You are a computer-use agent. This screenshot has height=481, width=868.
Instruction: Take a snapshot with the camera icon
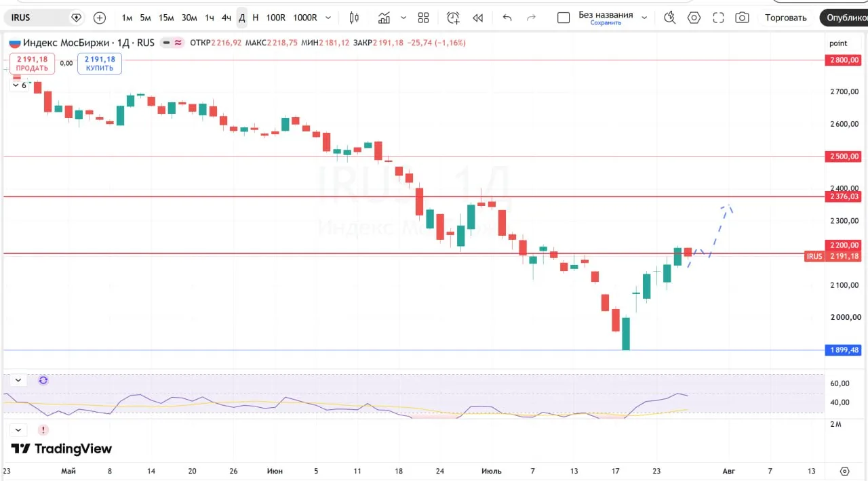tap(743, 18)
